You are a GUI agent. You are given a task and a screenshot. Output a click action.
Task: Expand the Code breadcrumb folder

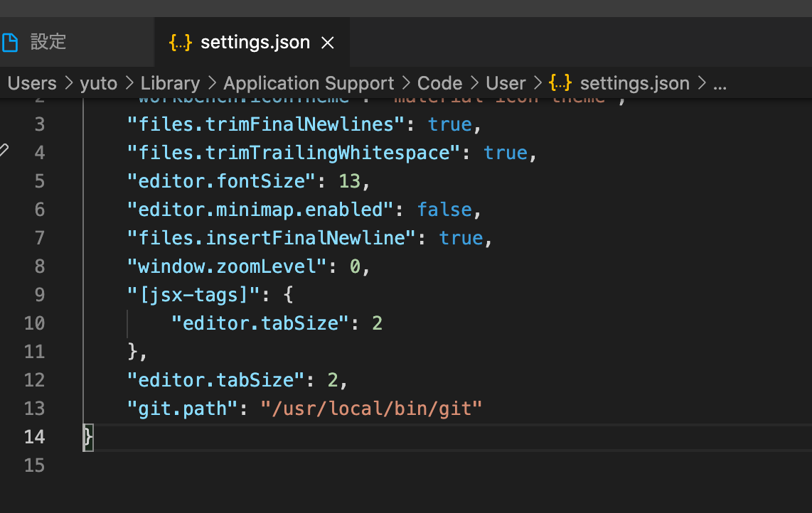click(439, 83)
